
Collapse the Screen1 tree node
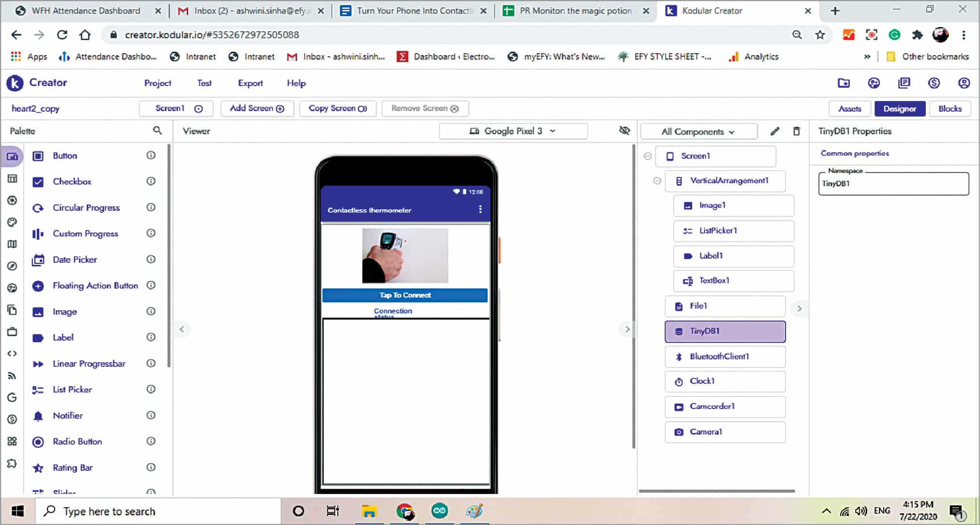[x=648, y=156]
